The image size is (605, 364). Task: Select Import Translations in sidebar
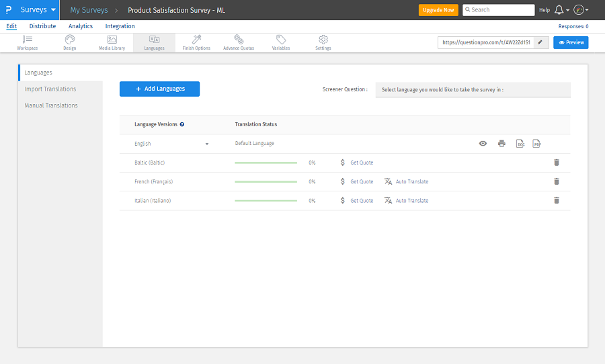pos(50,89)
